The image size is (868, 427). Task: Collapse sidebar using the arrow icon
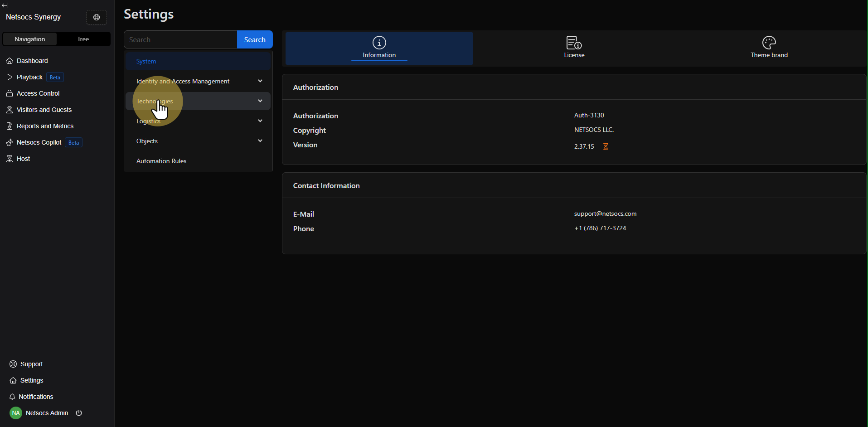tap(5, 5)
